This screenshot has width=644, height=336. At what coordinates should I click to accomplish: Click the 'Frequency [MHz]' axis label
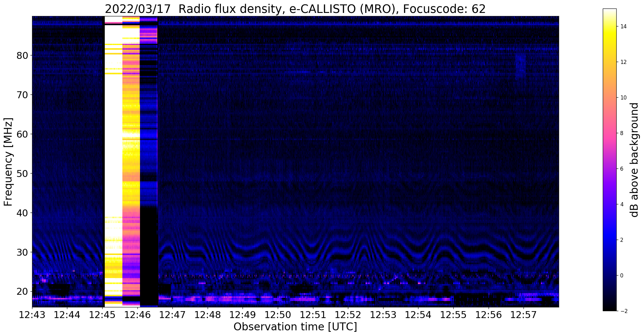click(x=8, y=162)
